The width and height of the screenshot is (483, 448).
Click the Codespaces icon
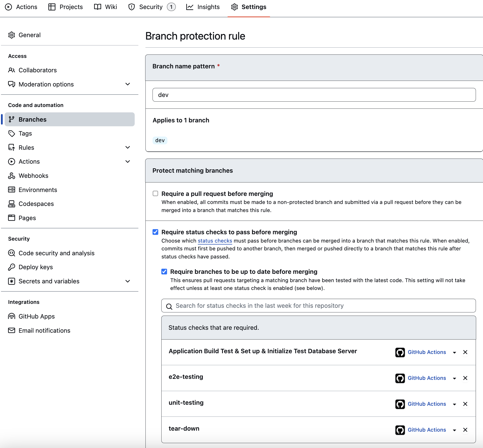[11, 204]
